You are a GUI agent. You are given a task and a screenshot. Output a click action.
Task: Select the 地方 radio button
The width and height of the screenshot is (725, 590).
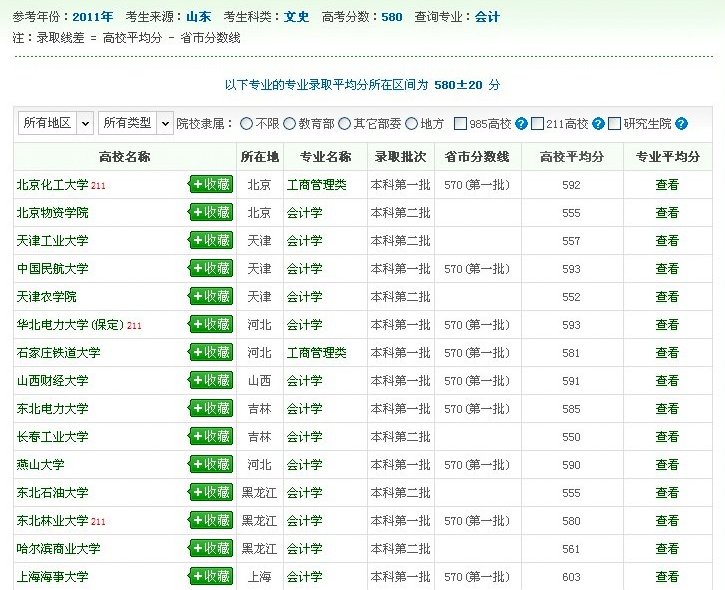412,124
